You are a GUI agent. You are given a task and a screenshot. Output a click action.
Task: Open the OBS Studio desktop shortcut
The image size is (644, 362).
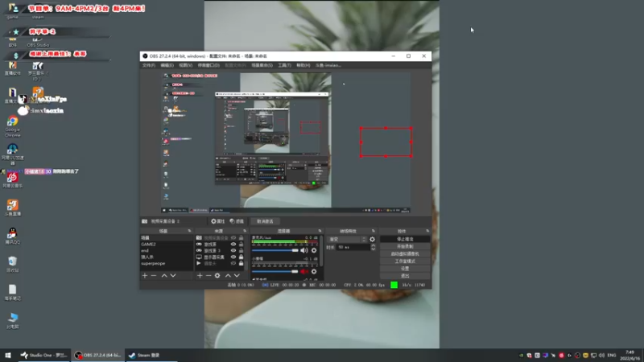tap(38, 41)
